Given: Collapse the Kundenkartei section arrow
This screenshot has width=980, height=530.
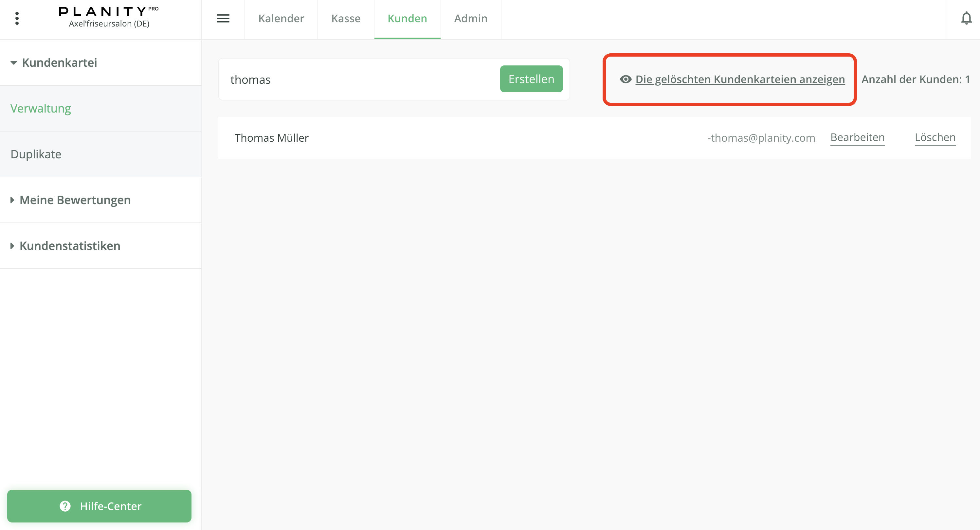Looking at the screenshot, I should coord(14,63).
